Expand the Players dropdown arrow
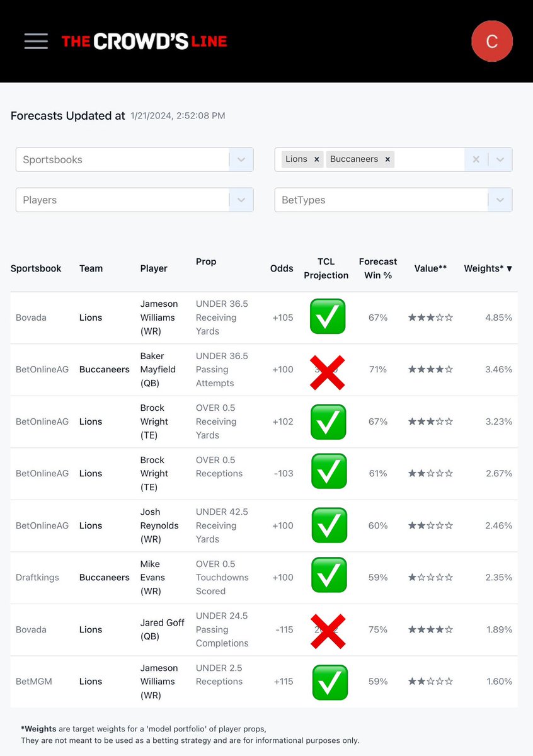This screenshot has height=756, width=533. (x=241, y=200)
